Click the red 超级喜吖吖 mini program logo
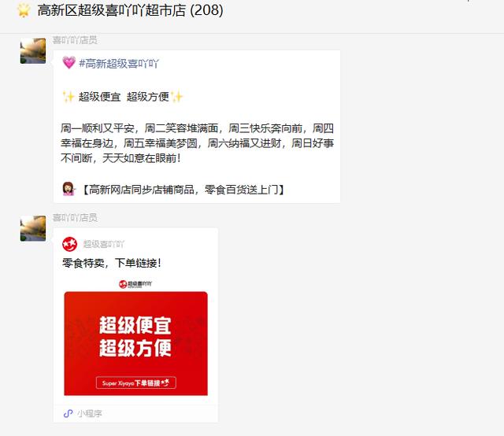Viewport: 504px width, 436px height. (70, 244)
